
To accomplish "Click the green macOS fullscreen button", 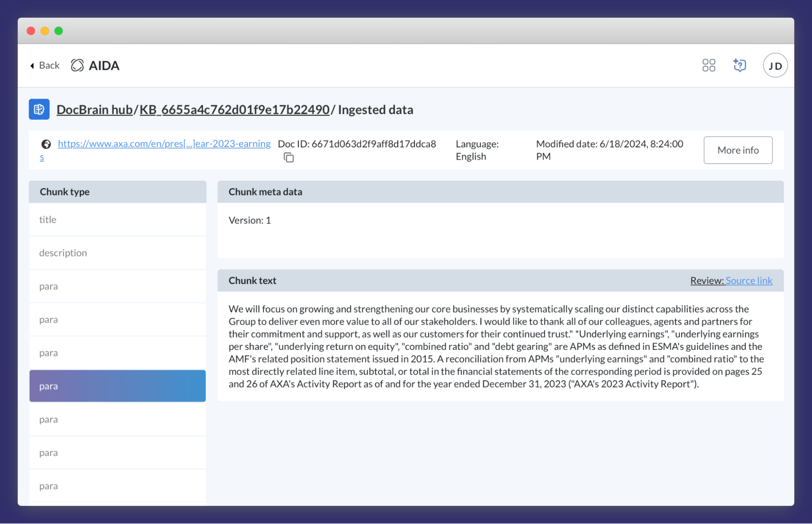I will tap(58, 31).
